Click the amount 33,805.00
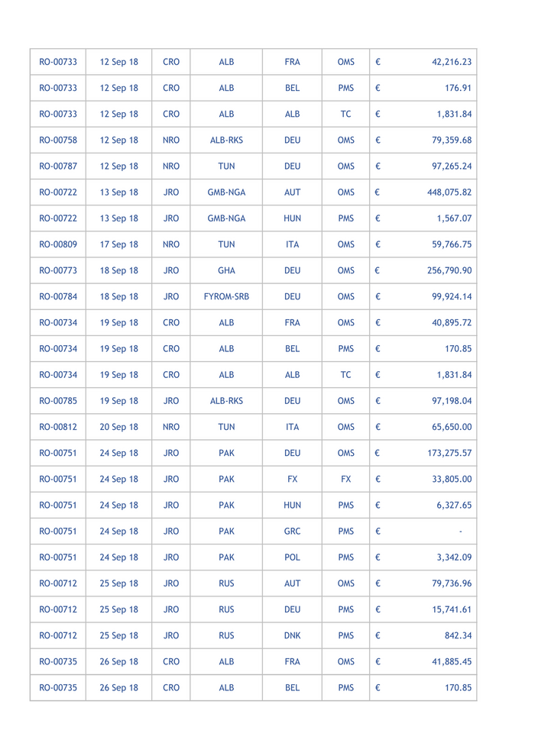The image size is (535, 756). point(452,479)
